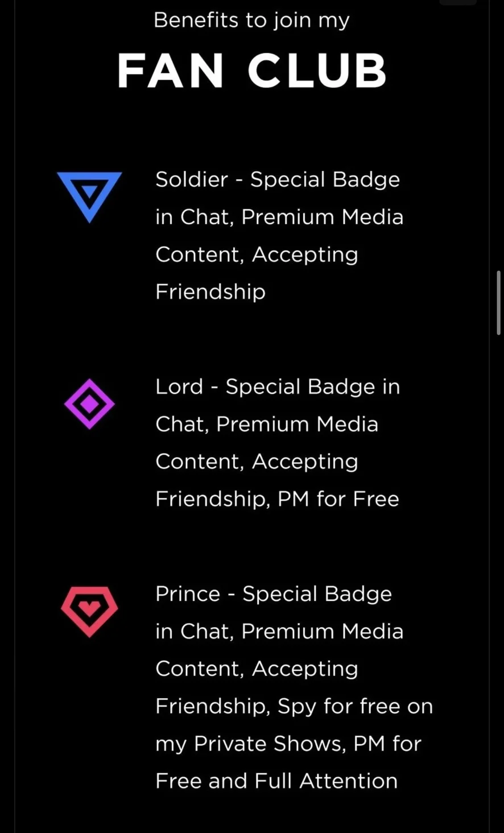Click Soldier tier's 'in Chat, Premium Media' line
The height and width of the screenshot is (833, 504).
(x=279, y=217)
